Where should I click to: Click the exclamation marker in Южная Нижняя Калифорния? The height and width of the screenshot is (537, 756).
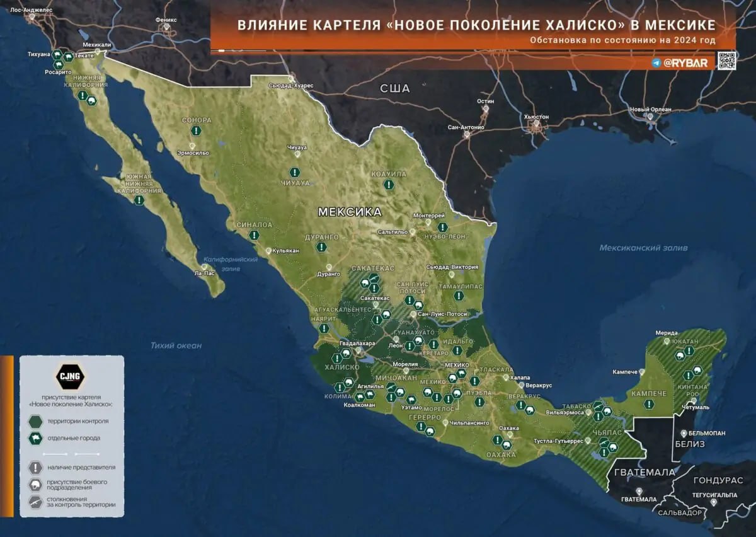click(139, 200)
